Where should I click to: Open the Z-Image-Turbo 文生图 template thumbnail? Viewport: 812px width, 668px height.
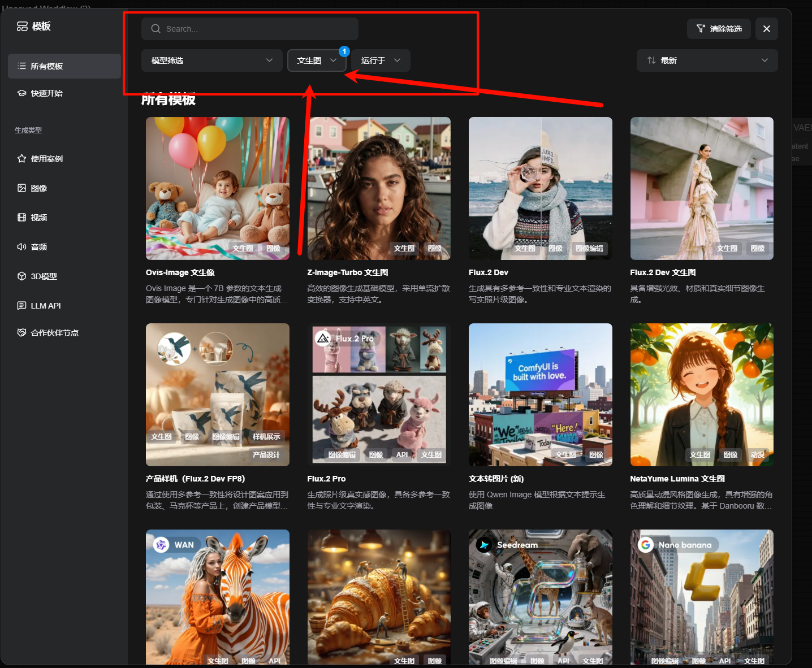379,188
